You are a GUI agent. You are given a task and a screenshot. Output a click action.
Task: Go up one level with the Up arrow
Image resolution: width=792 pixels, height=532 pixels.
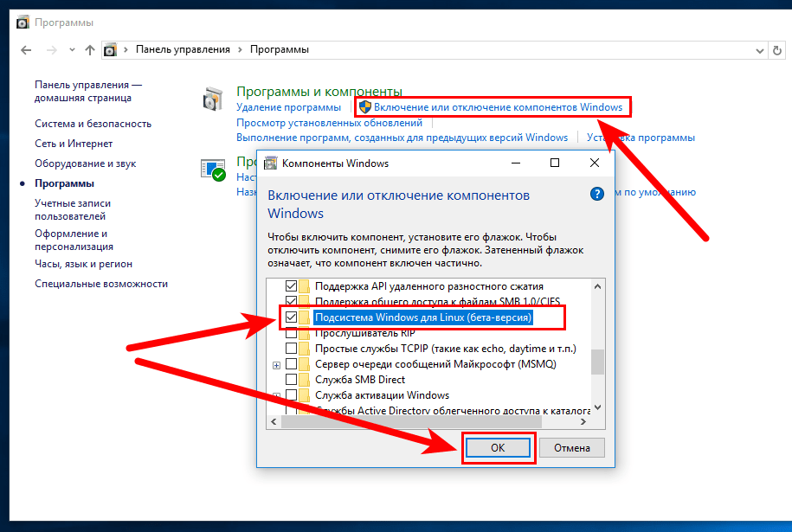point(90,50)
